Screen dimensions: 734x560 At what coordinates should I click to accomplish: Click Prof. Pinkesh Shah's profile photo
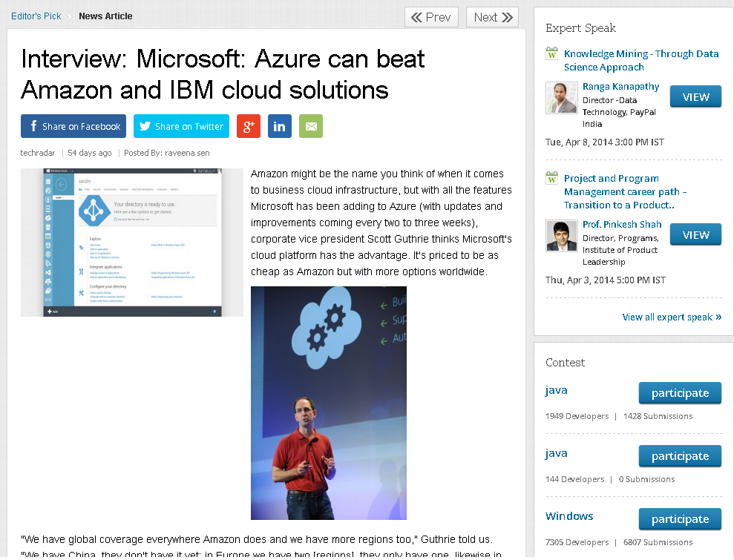point(562,236)
